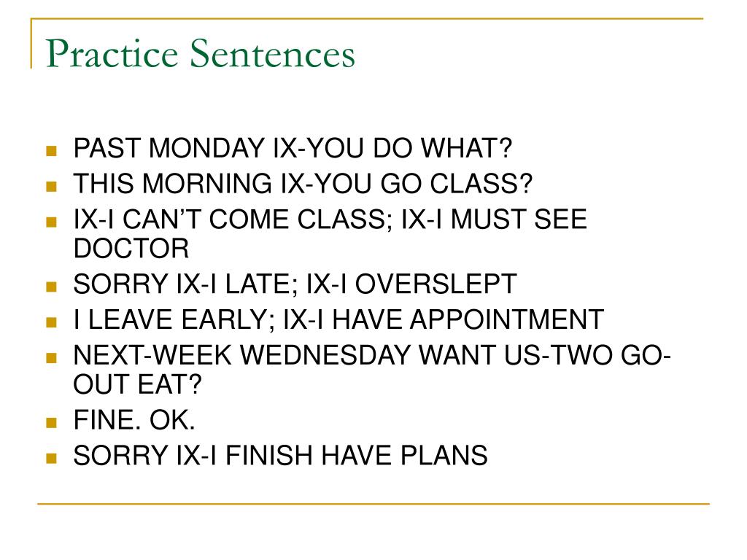747x560 pixels.
Task: Click the text MUST SEE
Action: [x=519, y=219]
